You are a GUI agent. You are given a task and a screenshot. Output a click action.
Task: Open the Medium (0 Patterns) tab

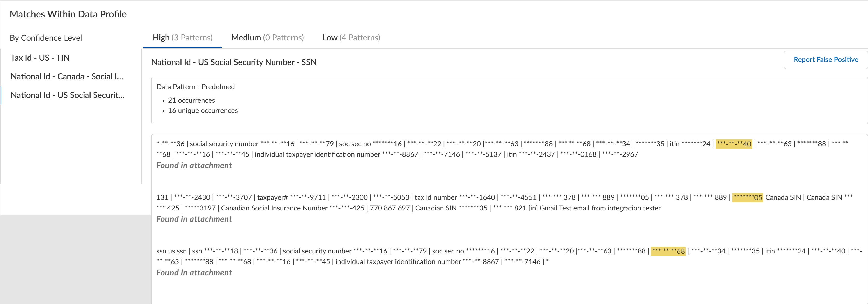tap(267, 38)
